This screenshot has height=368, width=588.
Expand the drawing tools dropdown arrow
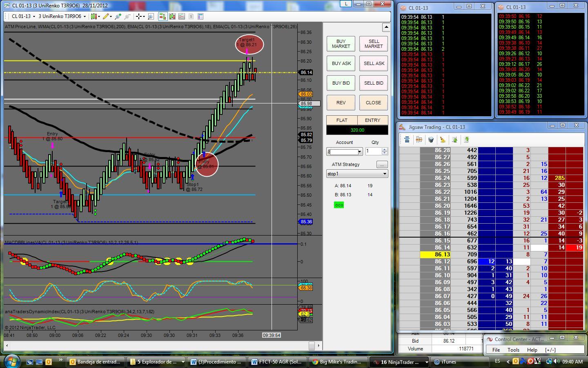coord(111,16)
